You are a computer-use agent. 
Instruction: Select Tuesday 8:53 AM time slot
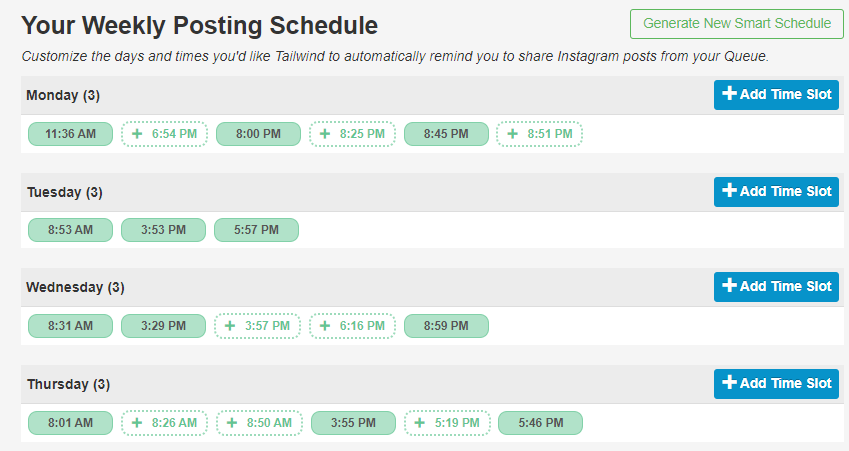(x=70, y=230)
